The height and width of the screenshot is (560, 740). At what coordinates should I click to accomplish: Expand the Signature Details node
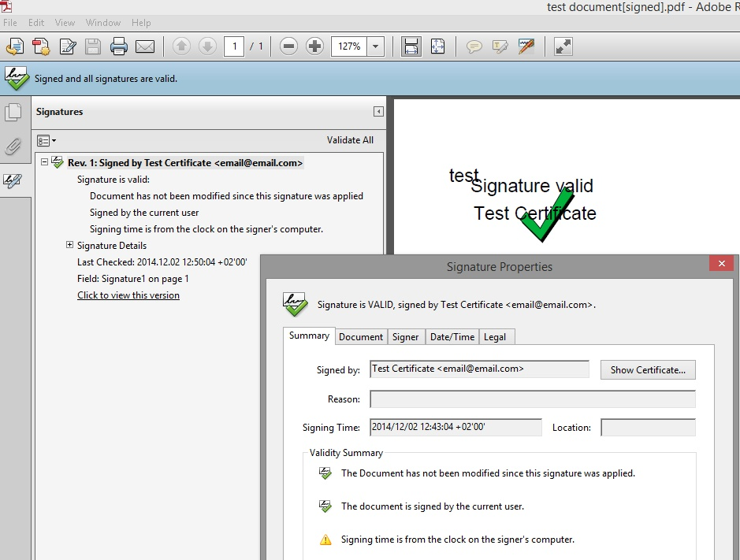pyautogui.click(x=69, y=244)
